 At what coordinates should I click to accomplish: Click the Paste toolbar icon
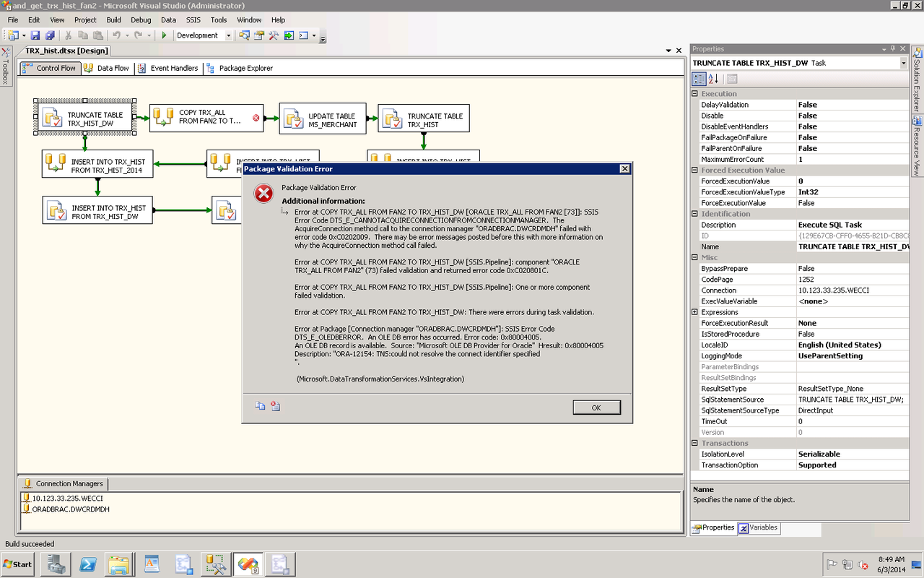(97, 35)
